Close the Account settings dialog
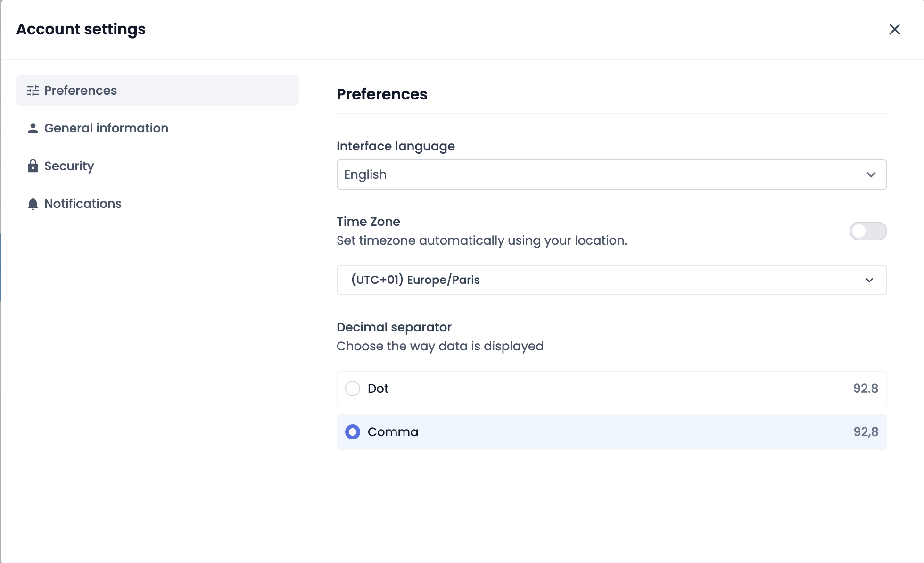Image resolution: width=924 pixels, height=563 pixels. (894, 29)
